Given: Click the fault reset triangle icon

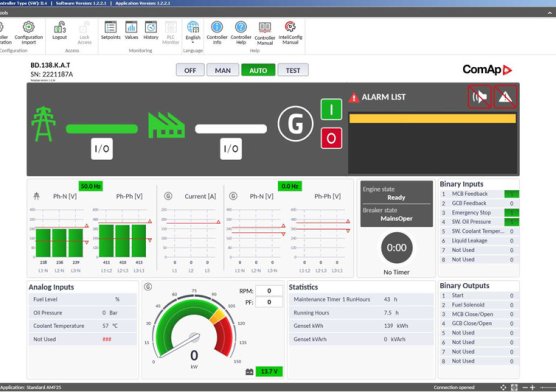Looking at the screenshot, I should point(505,96).
